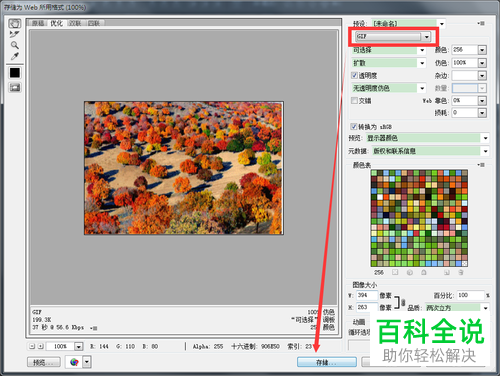Click the black eyedropper color swatch
This screenshot has width=500, height=376.
click(x=15, y=73)
